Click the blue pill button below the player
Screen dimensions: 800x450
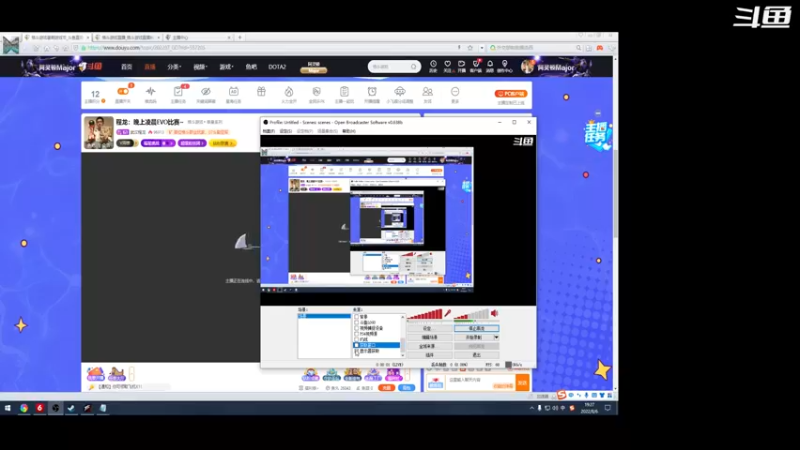pyautogui.click(x=407, y=388)
